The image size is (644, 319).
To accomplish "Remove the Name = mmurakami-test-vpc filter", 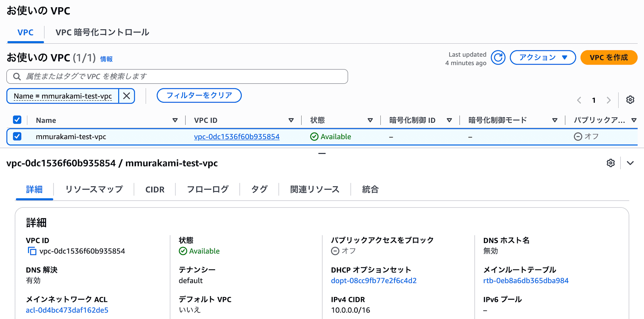I will 127,96.
